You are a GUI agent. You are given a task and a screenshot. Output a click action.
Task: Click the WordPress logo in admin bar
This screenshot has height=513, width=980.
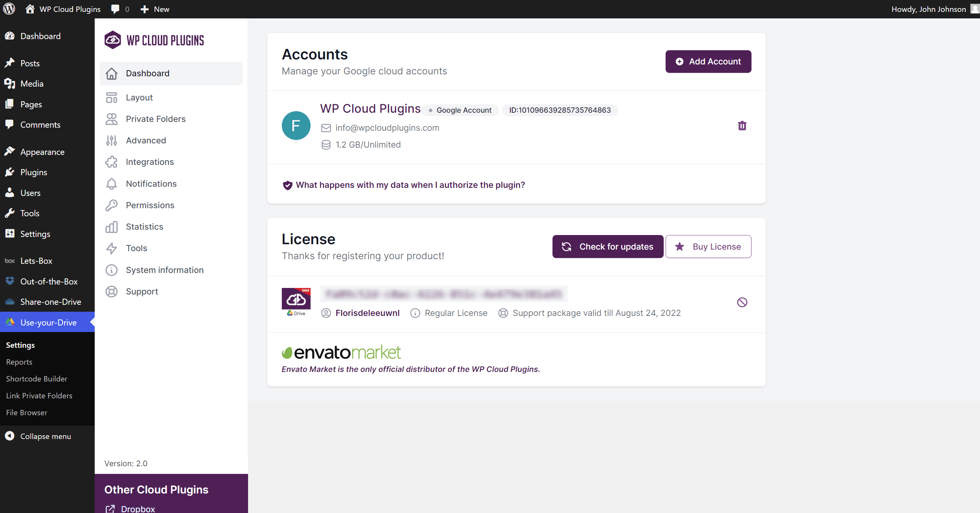pyautogui.click(x=9, y=9)
